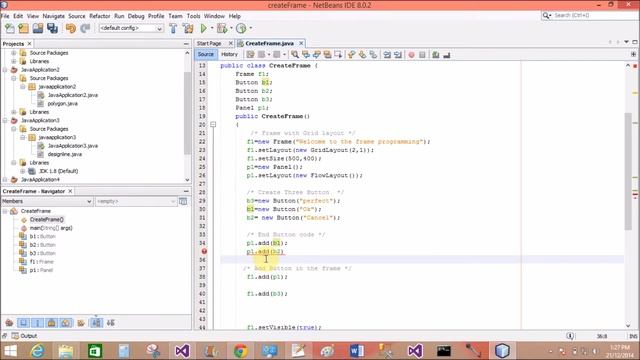Click the Shift Line Left icon
640x360 pixels.
tap(387, 55)
